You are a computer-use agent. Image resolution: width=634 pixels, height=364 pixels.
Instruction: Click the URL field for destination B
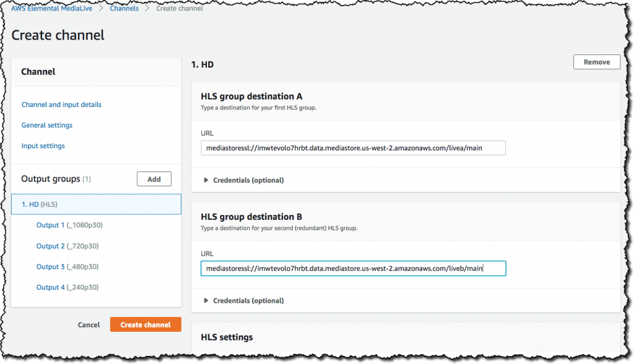point(353,268)
